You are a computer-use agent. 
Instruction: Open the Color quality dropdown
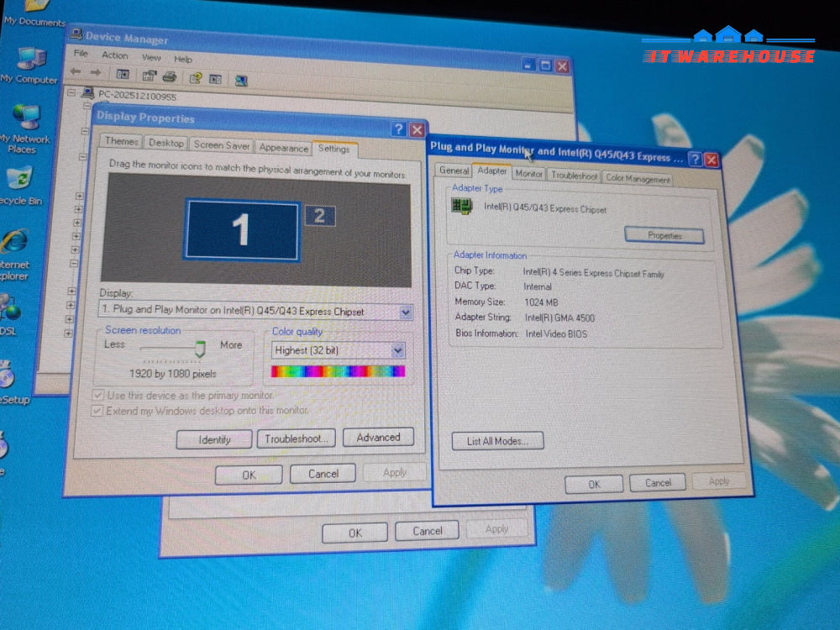pos(397,350)
